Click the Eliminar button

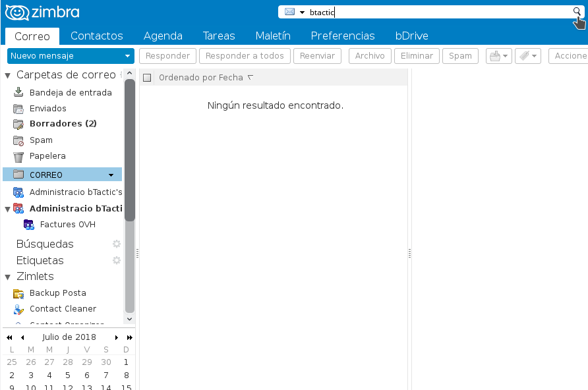(x=417, y=56)
